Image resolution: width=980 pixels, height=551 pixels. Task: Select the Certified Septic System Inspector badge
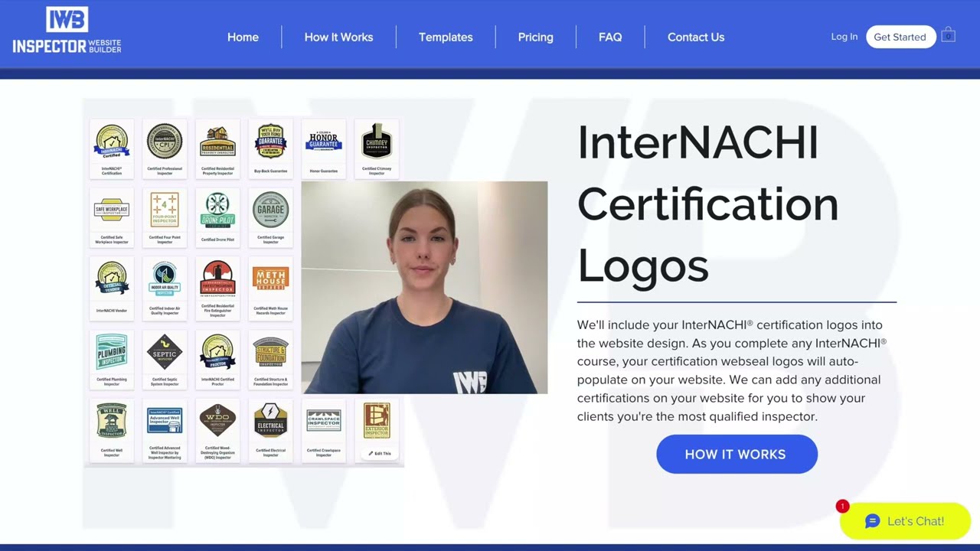pyautogui.click(x=165, y=360)
